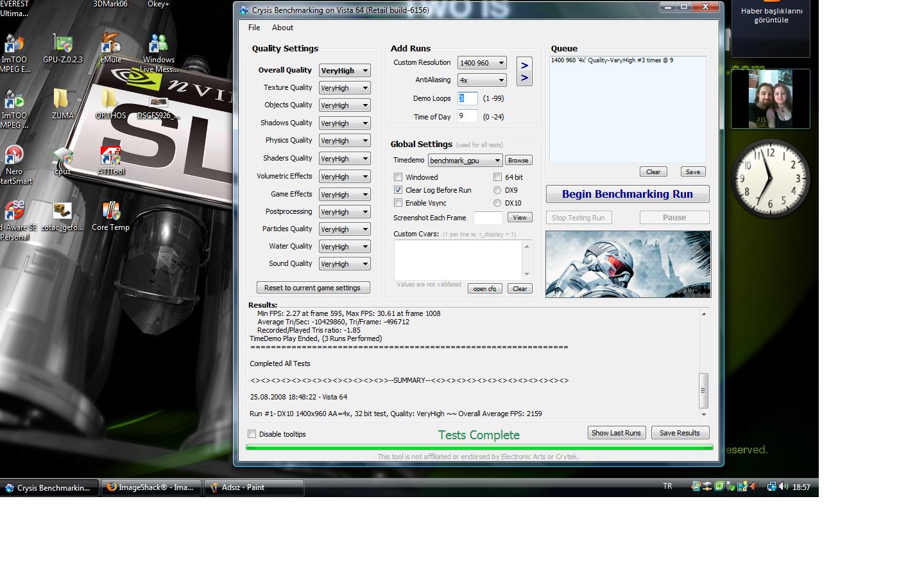Click Reset to current game settings

313,288
